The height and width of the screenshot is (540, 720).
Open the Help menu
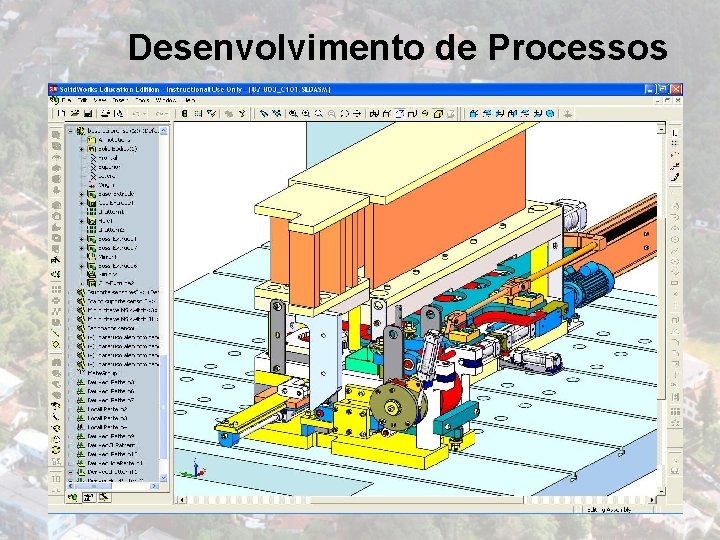(x=190, y=100)
